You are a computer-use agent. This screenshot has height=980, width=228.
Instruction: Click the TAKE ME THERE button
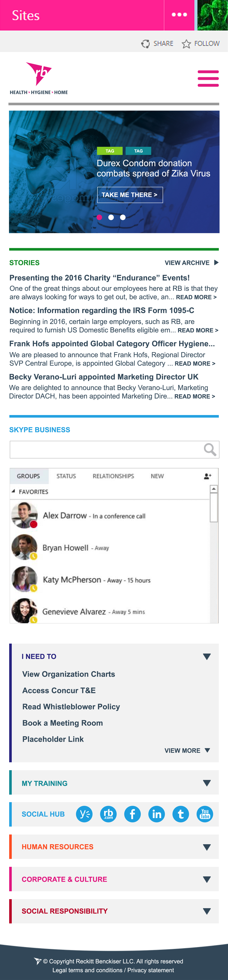tap(130, 195)
